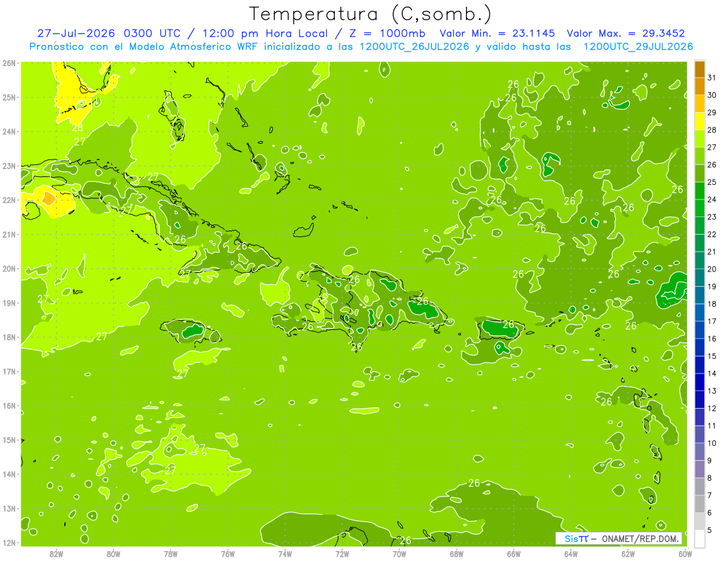Select the "1200UTC_26JUL2026" initialization time
The height and width of the screenshot is (562, 728).
tap(414, 47)
